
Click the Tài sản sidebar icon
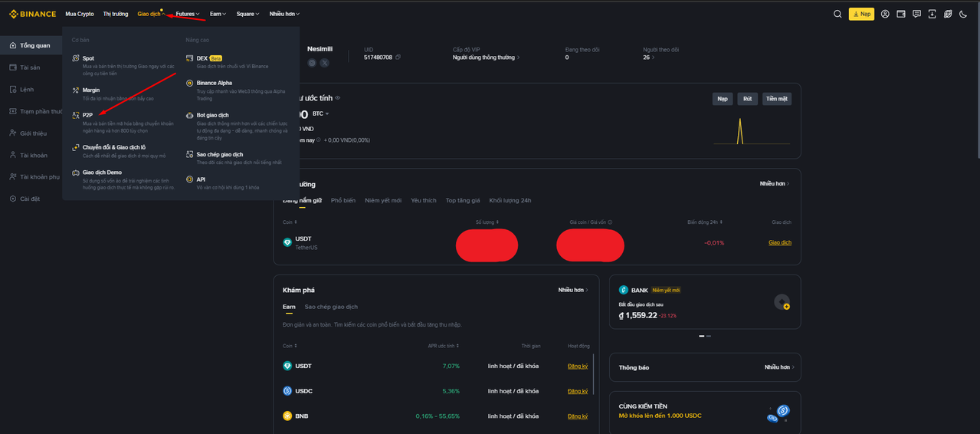click(x=13, y=67)
